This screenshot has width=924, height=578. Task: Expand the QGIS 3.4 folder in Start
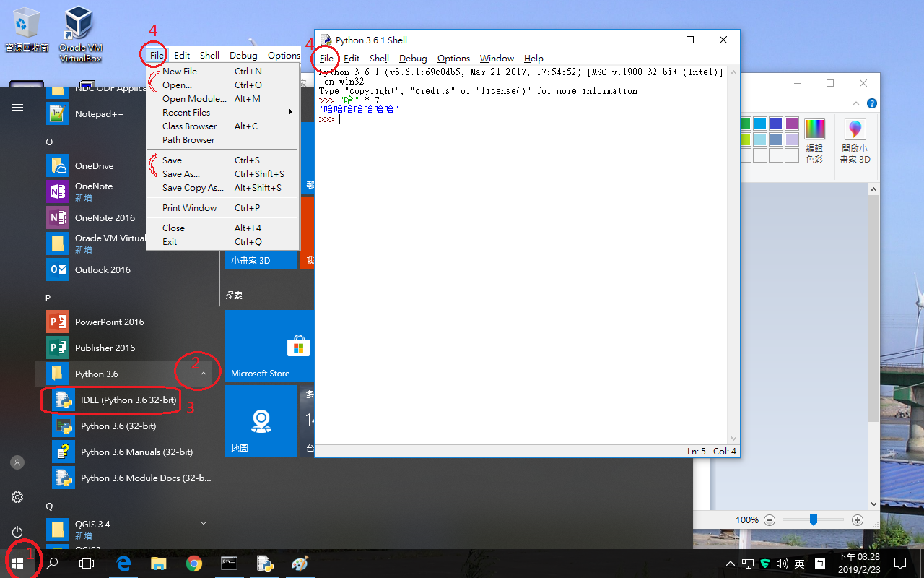pos(204,523)
